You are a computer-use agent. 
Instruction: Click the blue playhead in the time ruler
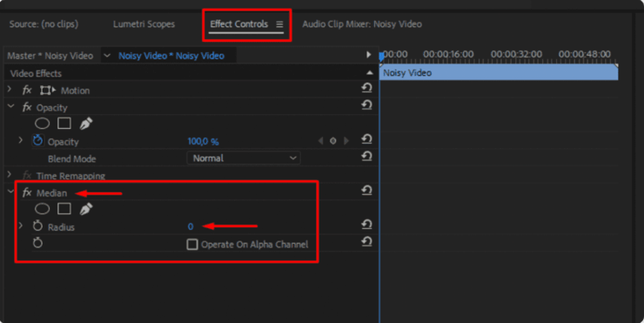point(381,57)
